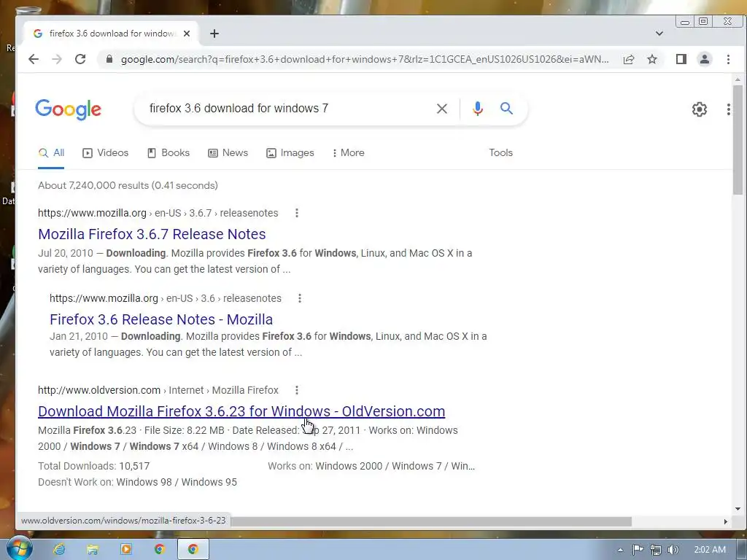This screenshot has height=560, width=747.
Task: Open the network tray icon
Action: click(656, 550)
